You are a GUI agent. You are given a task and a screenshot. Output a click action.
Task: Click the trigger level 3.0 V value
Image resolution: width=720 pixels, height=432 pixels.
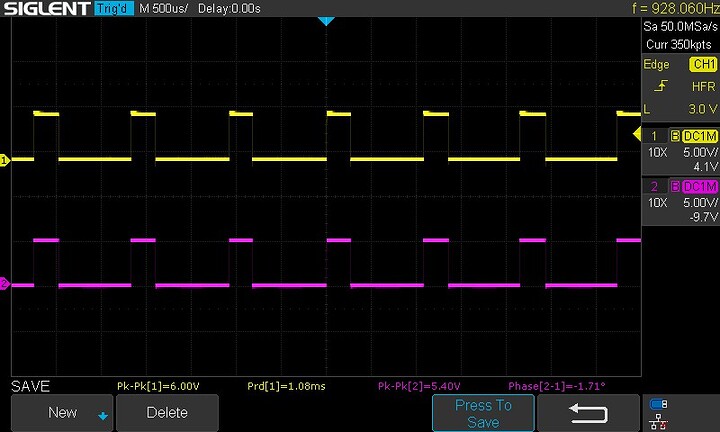pos(703,109)
